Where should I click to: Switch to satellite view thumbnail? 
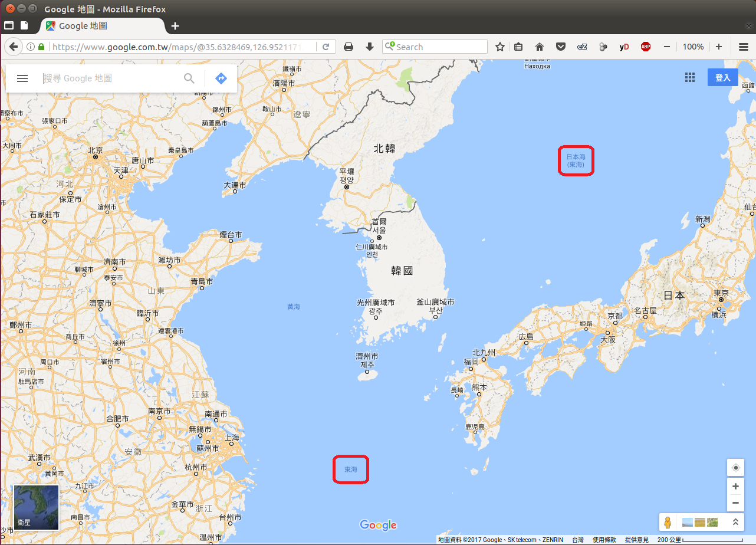[36, 507]
